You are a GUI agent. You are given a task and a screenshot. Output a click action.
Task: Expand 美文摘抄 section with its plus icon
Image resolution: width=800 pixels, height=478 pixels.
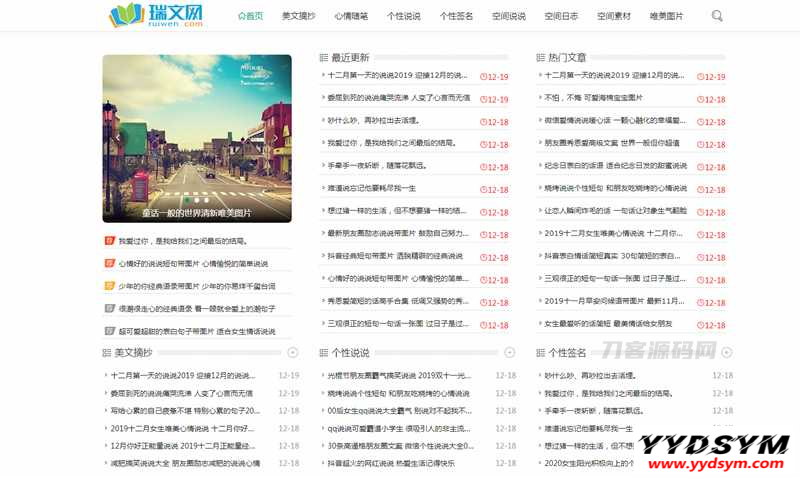tap(292, 353)
